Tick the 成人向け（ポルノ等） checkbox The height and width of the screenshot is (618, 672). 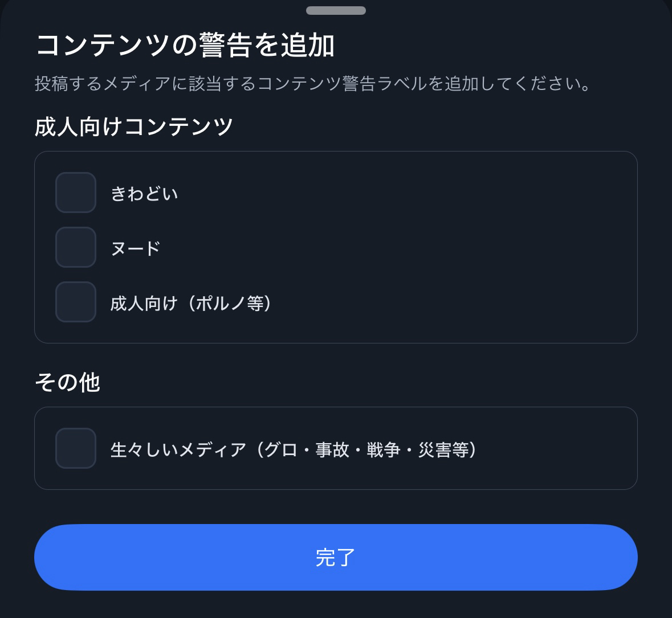pos(76,302)
